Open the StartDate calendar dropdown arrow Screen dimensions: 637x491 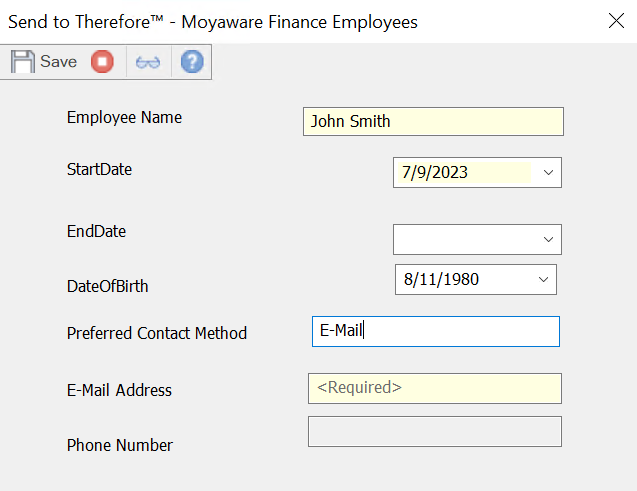click(548, 173)
